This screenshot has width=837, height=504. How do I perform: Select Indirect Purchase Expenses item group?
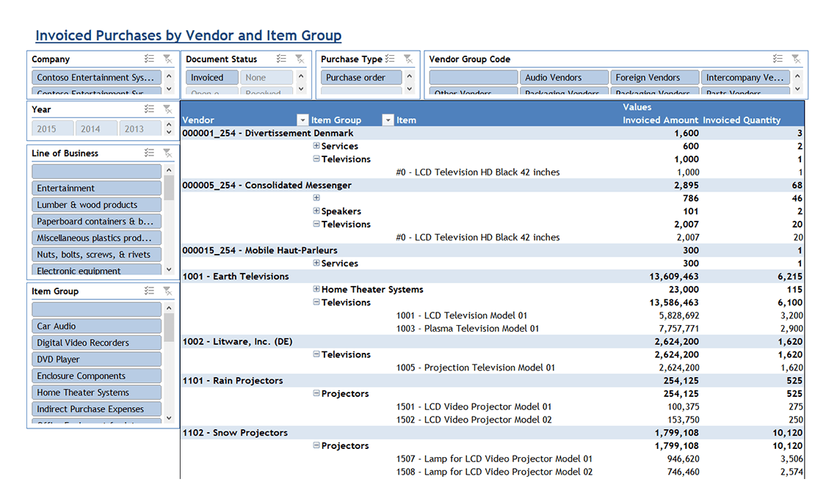(x=97, y=409)
